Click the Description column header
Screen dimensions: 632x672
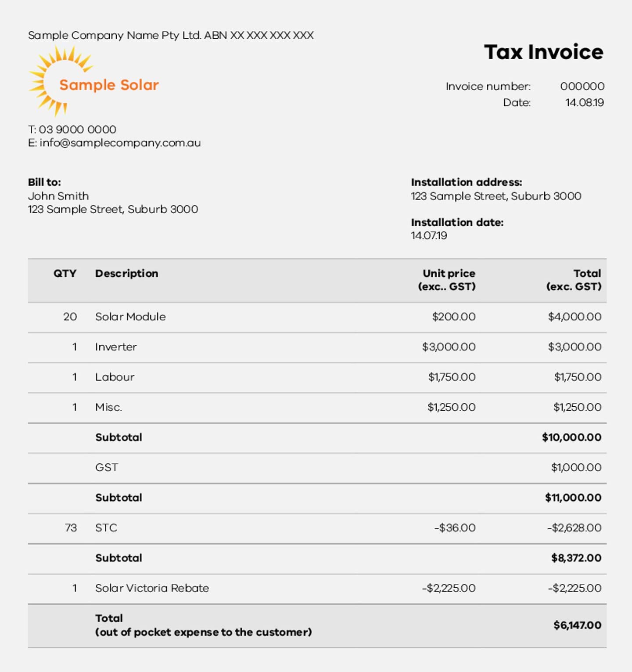pyautogui.click(x=126, y=273)
